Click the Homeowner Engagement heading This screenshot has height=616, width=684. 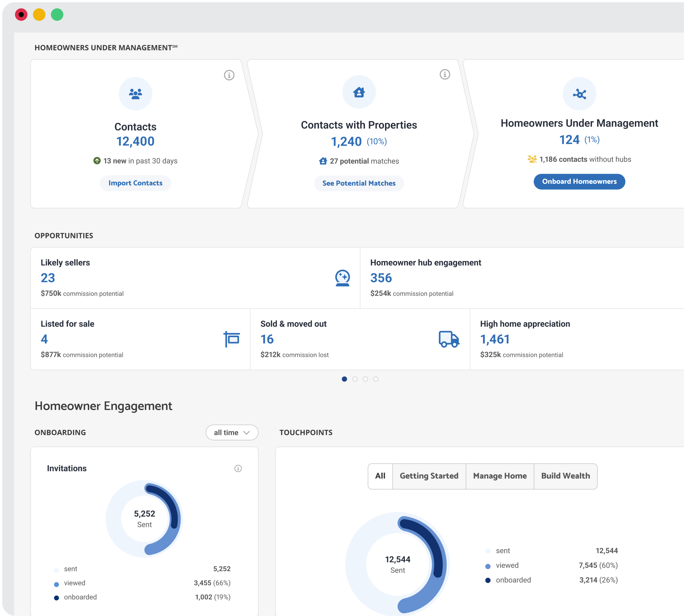click(x=103, y=406)
